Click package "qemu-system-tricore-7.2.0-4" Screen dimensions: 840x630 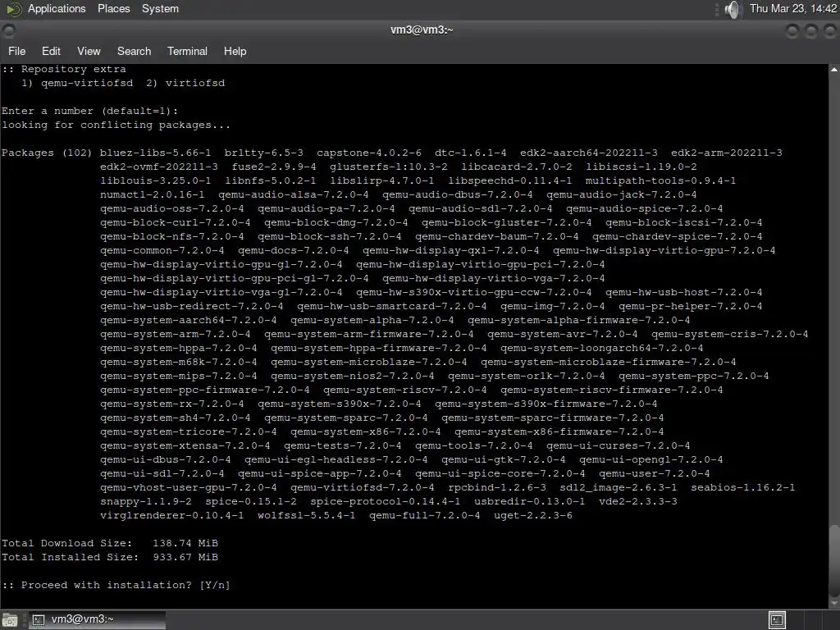click(189, 431)
